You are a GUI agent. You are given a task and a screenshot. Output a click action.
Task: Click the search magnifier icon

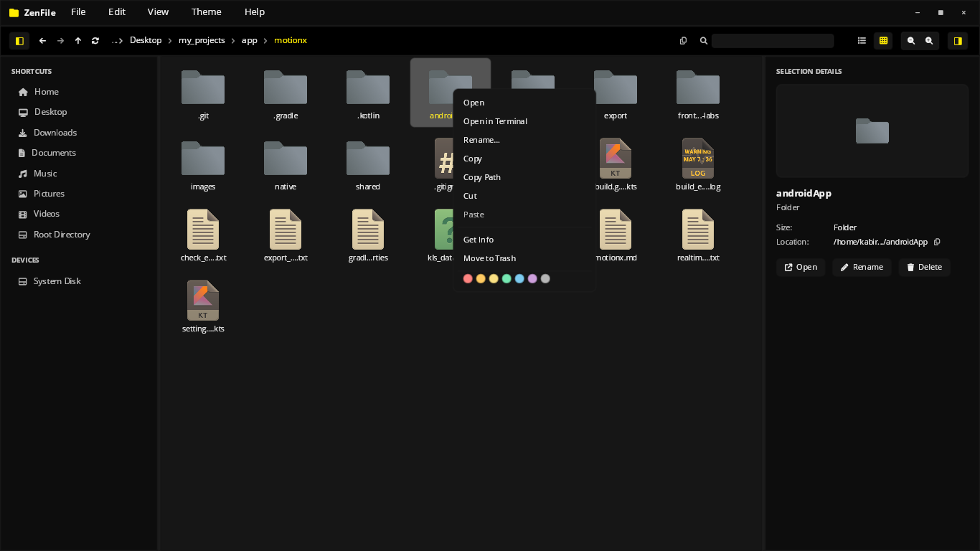tap(704, 41)
